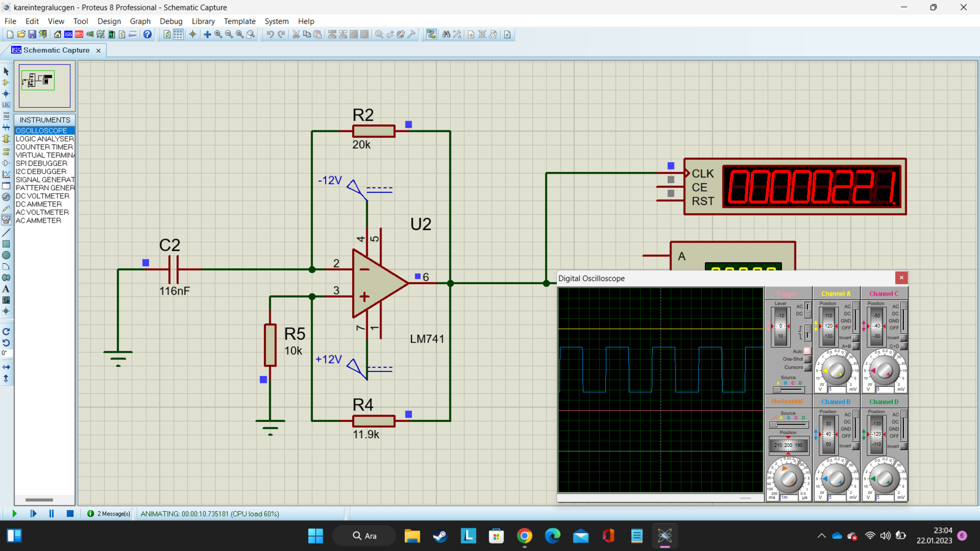Toggle Channel A Invert button

click(856, 338)
